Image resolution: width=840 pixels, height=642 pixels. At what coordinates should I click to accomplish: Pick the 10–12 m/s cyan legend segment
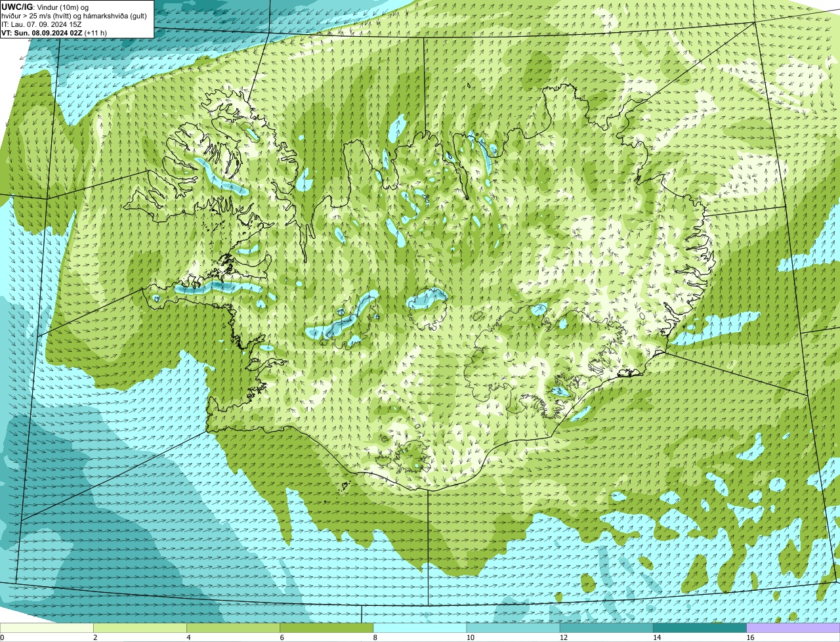pos(513,628)
